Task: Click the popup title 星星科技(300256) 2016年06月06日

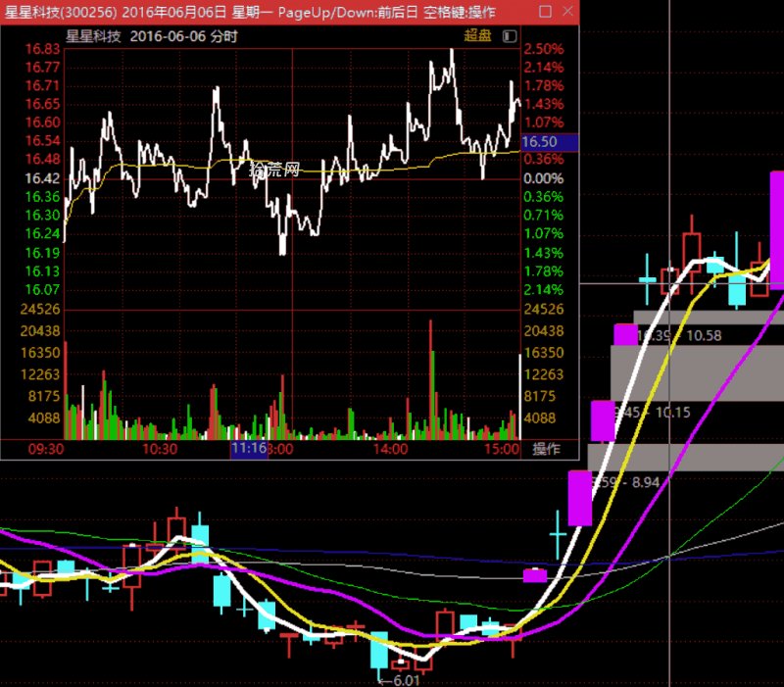Action: tap(116, 12)
